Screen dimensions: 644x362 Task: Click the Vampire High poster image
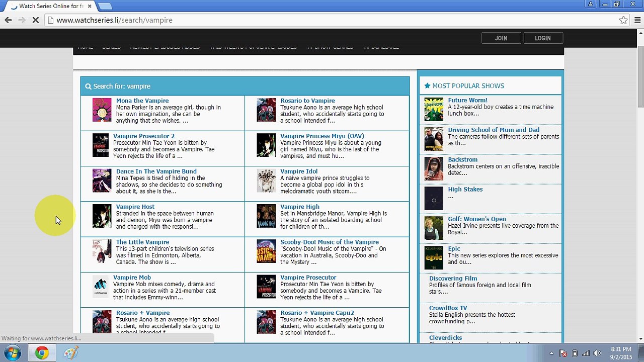pos(266,216)
